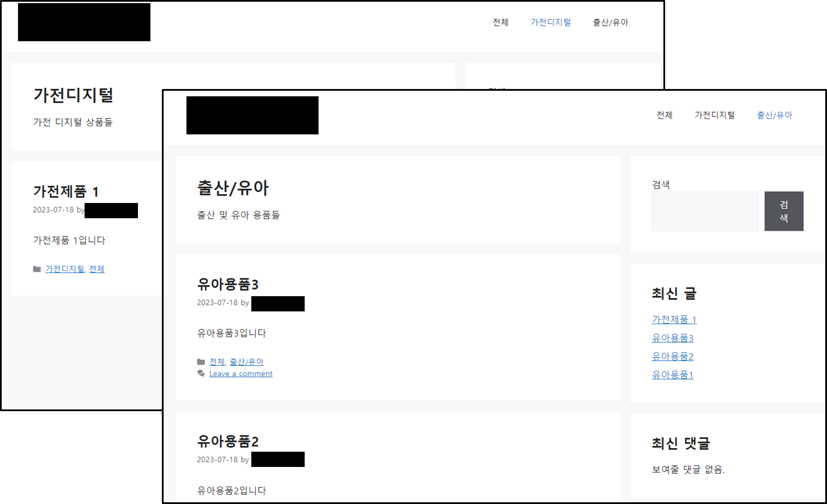Click the search input field
The width and height of the screenshot is (827, 504).
705,211
